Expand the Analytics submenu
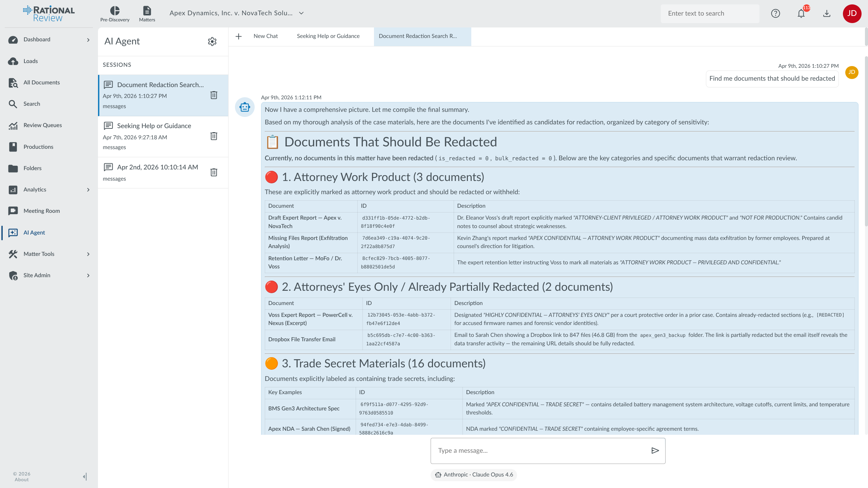This screenshot has height=488, width=868. [x=88, y=190]
